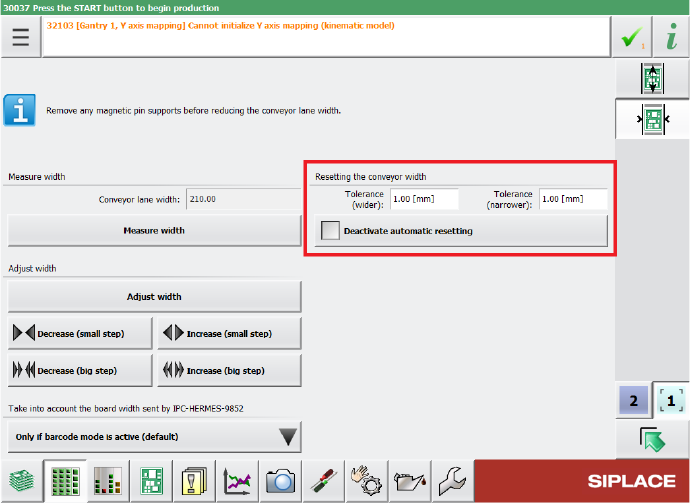Edit the Tolerance (wider) field
690x503 pixels.
pos(424,199)
